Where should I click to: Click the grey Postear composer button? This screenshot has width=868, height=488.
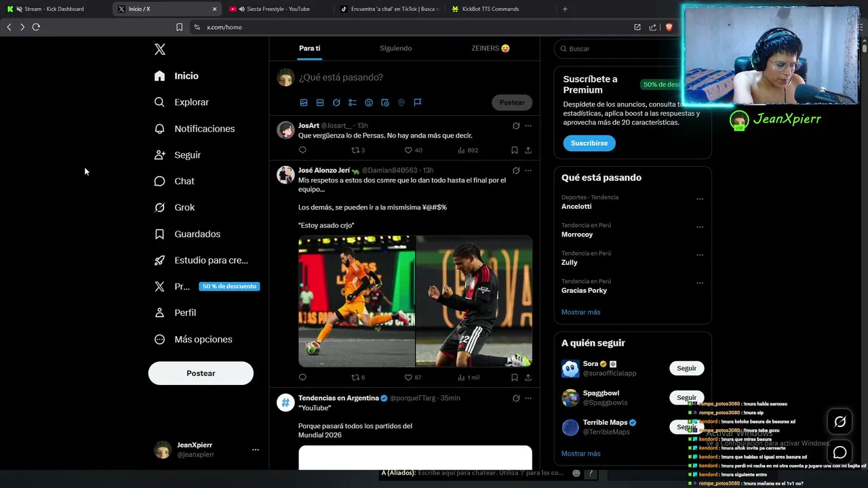pos(512,102)
